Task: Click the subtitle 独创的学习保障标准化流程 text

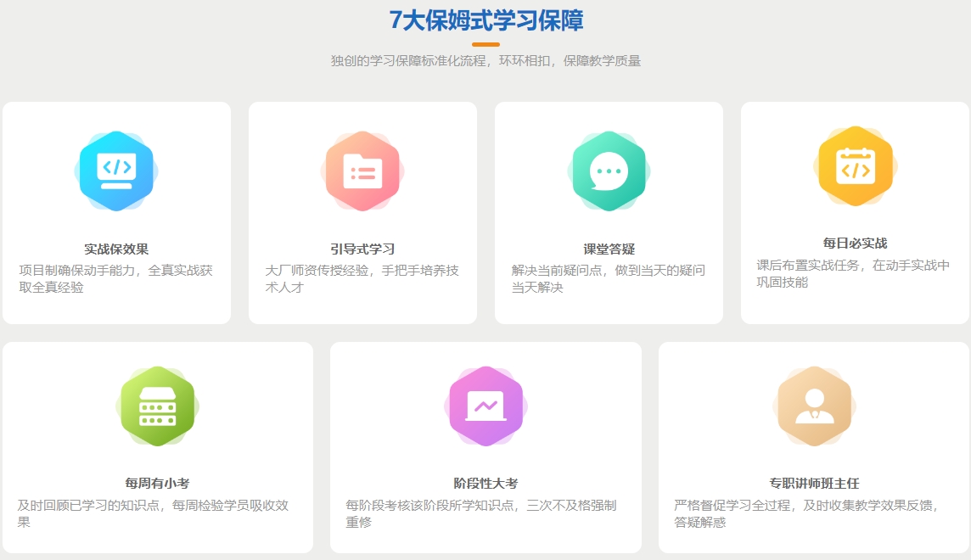Action: point(485,61)
